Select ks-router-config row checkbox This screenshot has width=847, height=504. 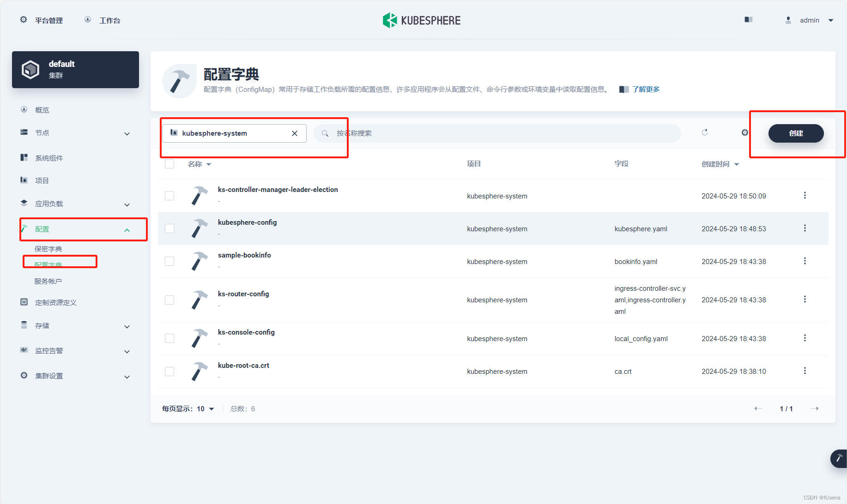tap(169, 300)
